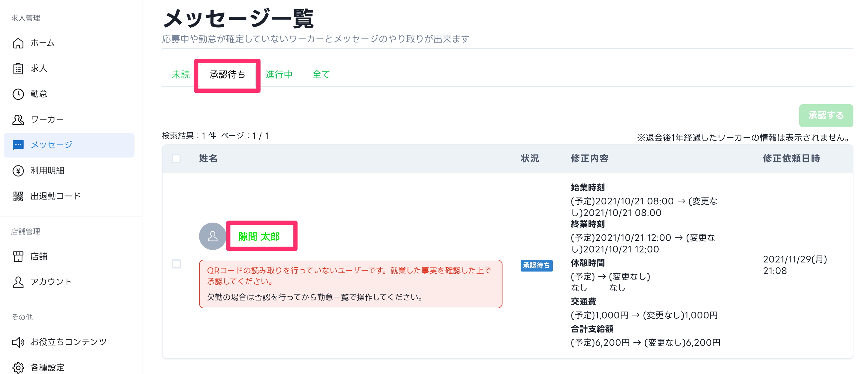Open 勤怠 via the clock icon
Screen dimensions: 868x374
[x=19, y=94]
